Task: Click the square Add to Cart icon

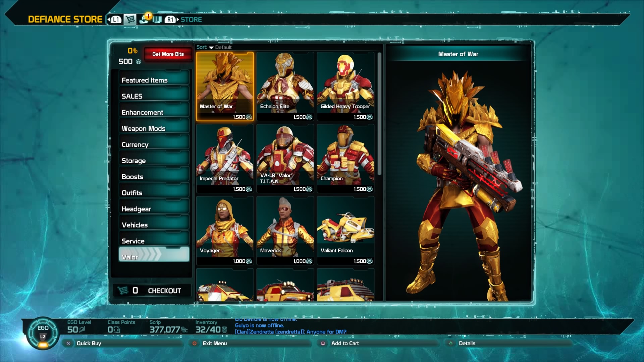Action: 323,343
